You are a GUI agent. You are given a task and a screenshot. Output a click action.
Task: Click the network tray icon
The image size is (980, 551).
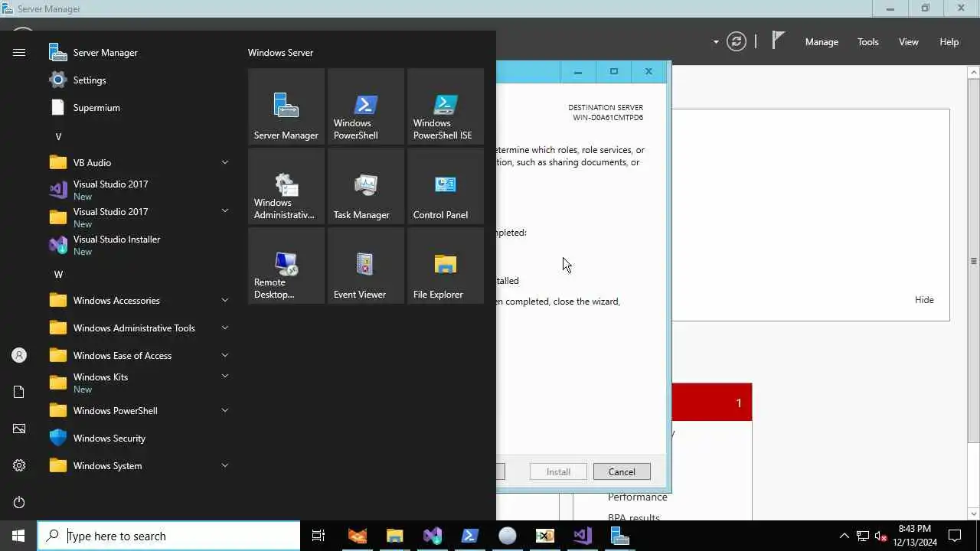[x=863, y=536]
